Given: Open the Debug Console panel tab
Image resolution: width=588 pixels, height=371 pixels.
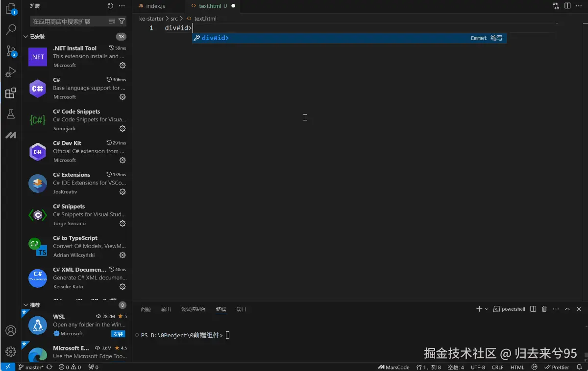Looking at the screenshot, I should 194,309.
